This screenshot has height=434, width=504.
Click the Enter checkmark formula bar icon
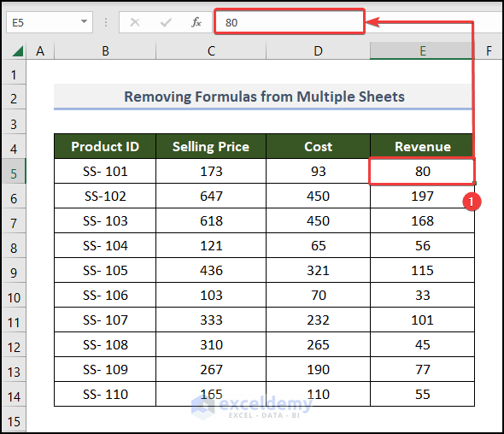coord(166,22)
